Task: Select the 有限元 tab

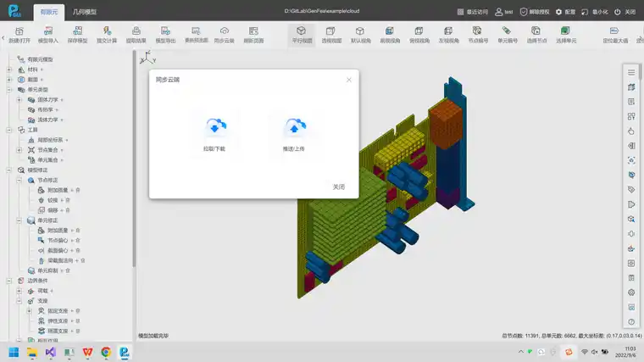Action: point(49,12)
